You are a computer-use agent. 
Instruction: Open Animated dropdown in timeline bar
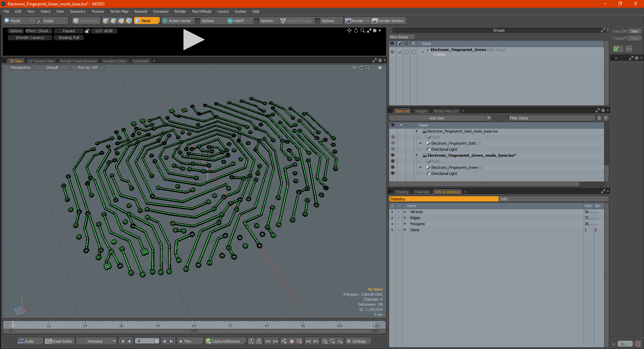pyautogui.click(x=97, y=341)
